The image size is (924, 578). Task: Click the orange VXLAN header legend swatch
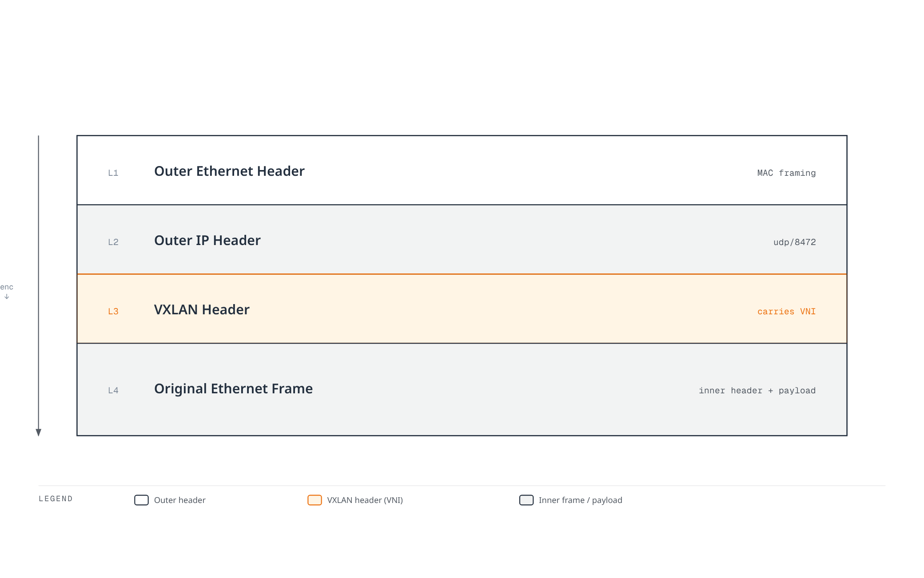point(315,500)
